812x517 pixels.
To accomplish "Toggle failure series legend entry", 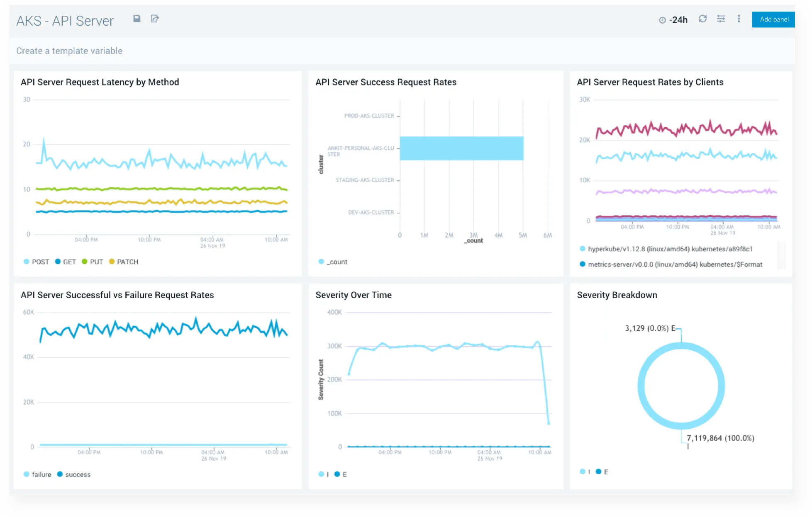I will click(x=37, y=474).
